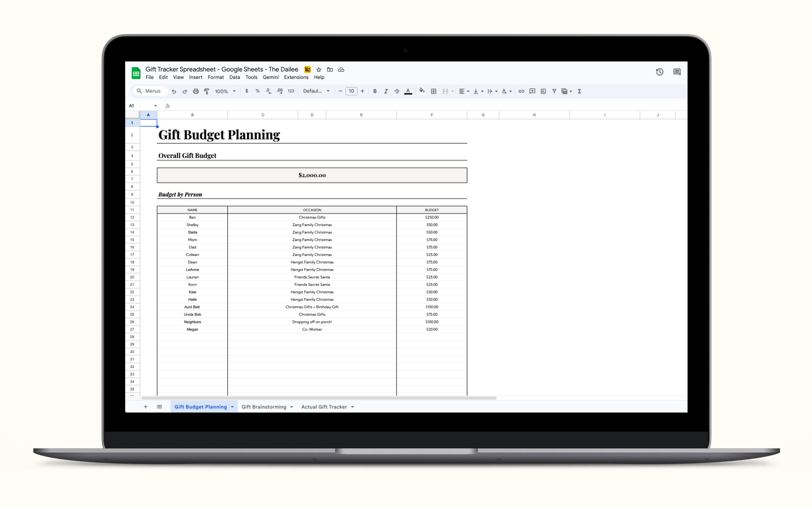Open the Format menu
Screen dimensions: 812x507
pyautogui.click(x=215, y=77)
